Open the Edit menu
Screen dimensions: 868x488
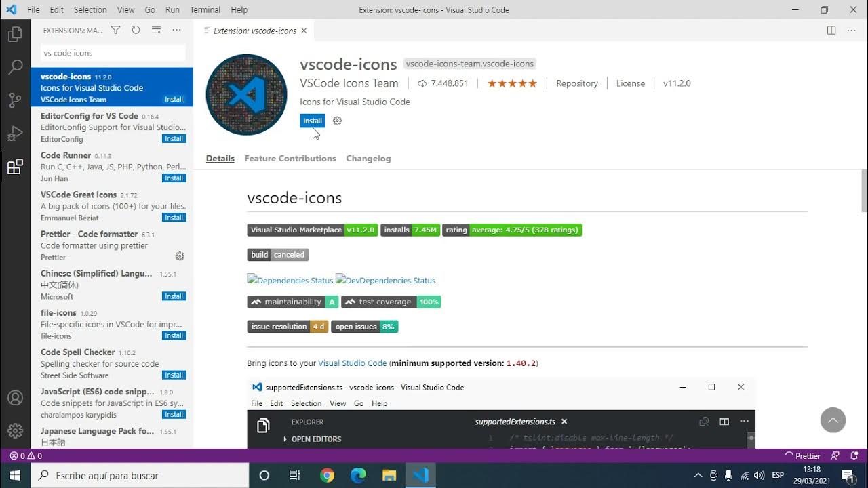click(57, 10)
